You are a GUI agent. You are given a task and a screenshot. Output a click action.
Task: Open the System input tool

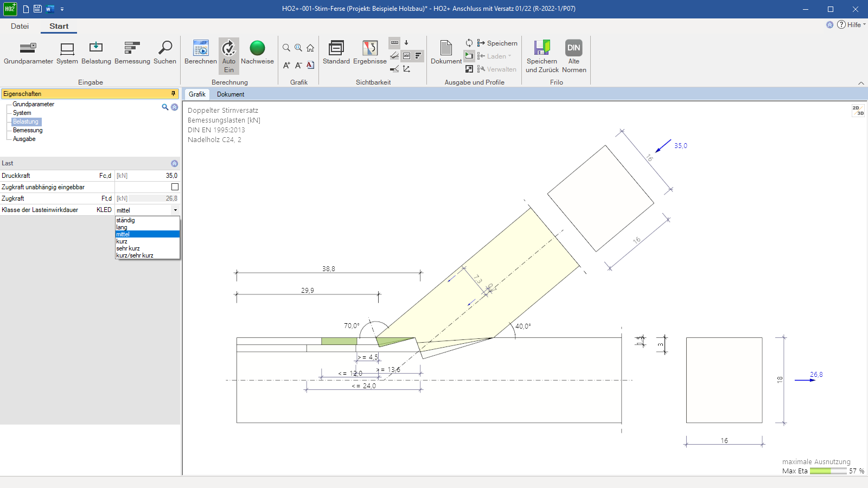[x=67, y=53]
